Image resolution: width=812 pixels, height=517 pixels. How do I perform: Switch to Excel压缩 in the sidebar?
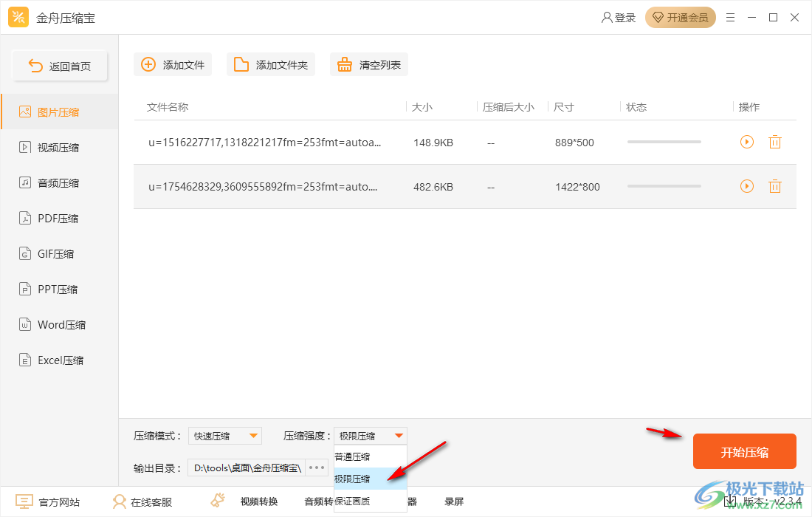pos(60,360)
